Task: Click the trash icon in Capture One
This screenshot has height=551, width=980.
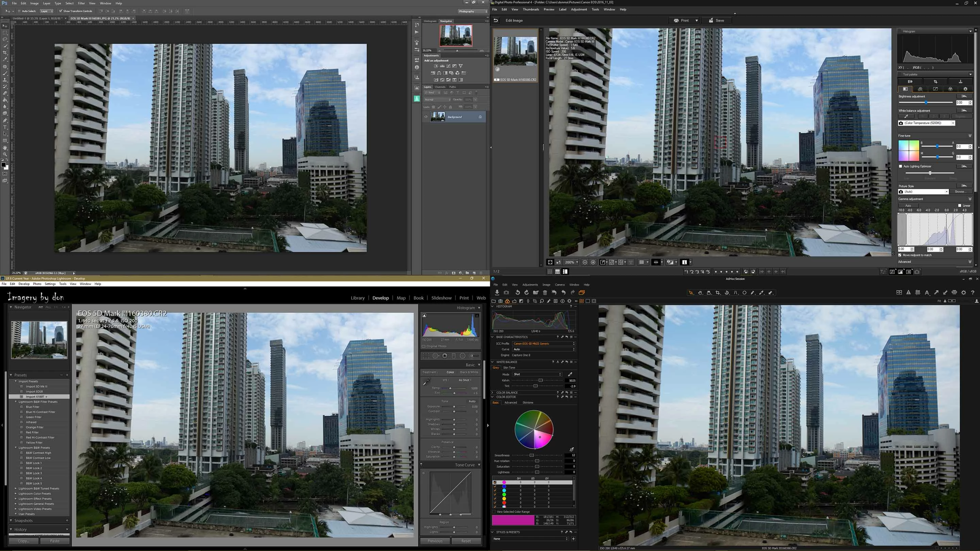Action: coord(545,293)
